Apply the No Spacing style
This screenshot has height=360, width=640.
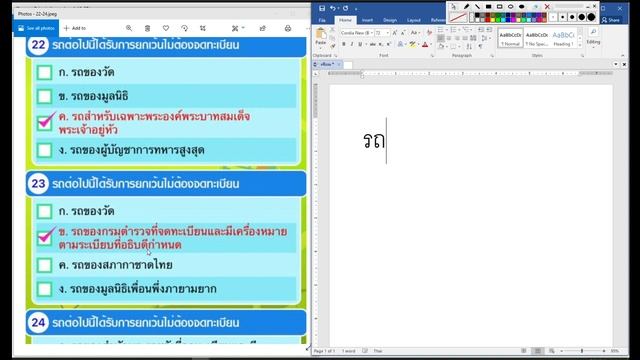click(537, 38)
